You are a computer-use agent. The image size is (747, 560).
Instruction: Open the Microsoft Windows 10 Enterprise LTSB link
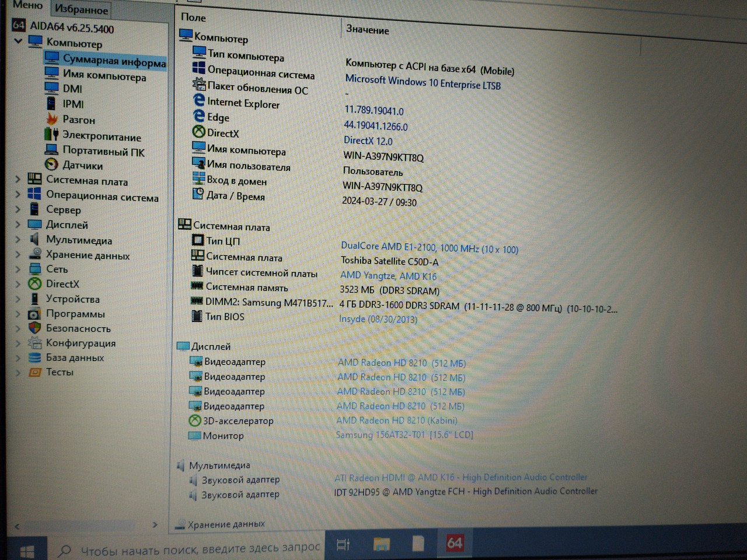pyautogui.click(x=423, y=82)
